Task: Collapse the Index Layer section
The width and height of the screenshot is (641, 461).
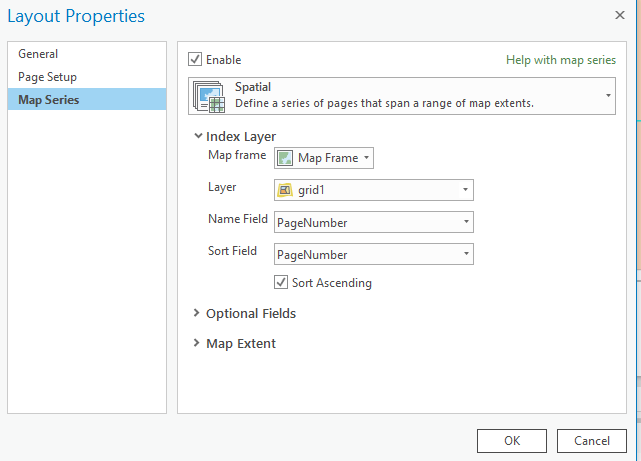Action: coord(196,137)
